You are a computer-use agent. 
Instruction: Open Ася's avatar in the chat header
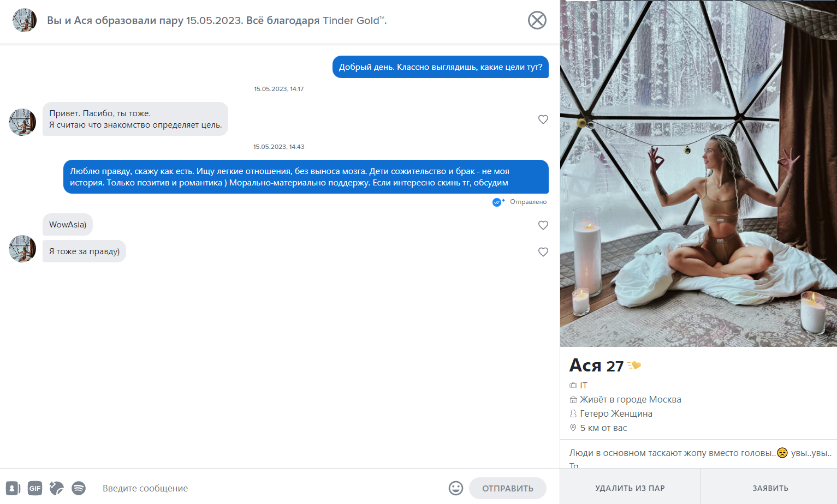pos(25,20)
